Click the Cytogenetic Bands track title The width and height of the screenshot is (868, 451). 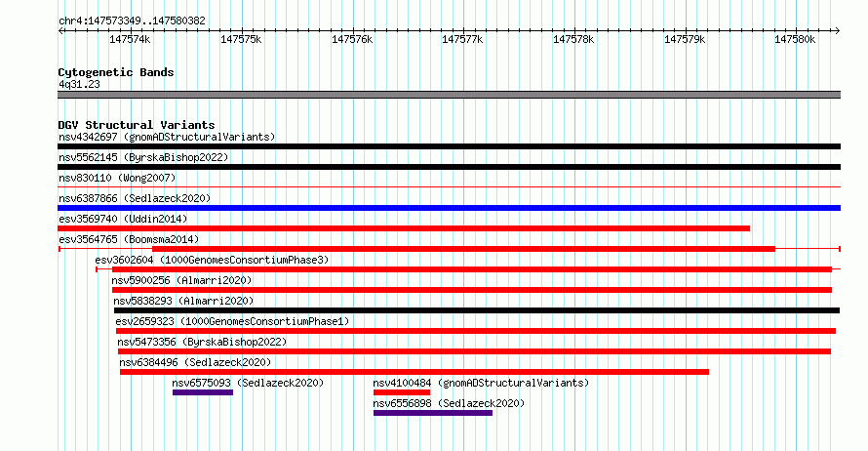pyautogui.click(x=116, y=72)
